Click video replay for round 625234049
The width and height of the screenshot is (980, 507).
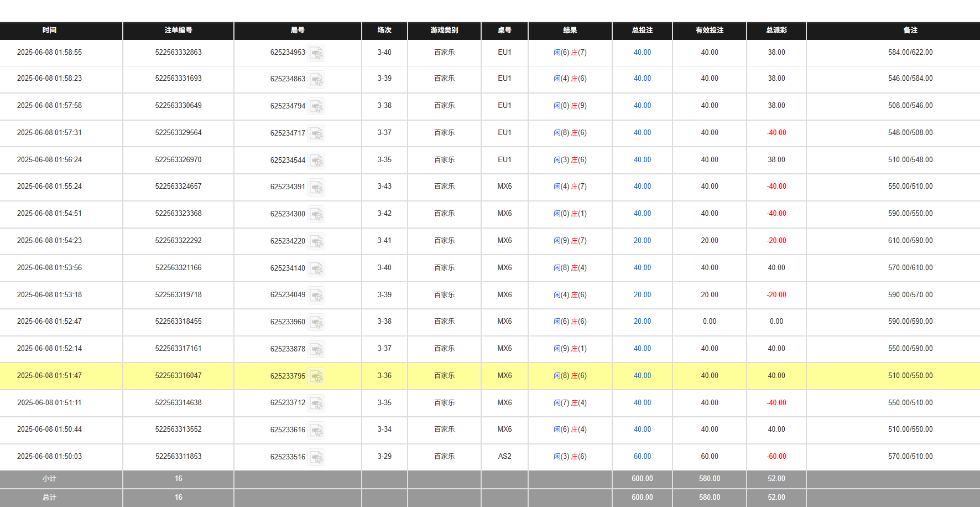(316, 296)
